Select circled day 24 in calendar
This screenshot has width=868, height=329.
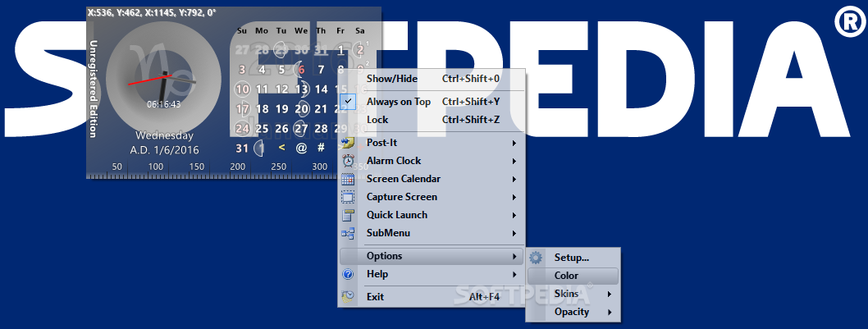tap(243, 129)
